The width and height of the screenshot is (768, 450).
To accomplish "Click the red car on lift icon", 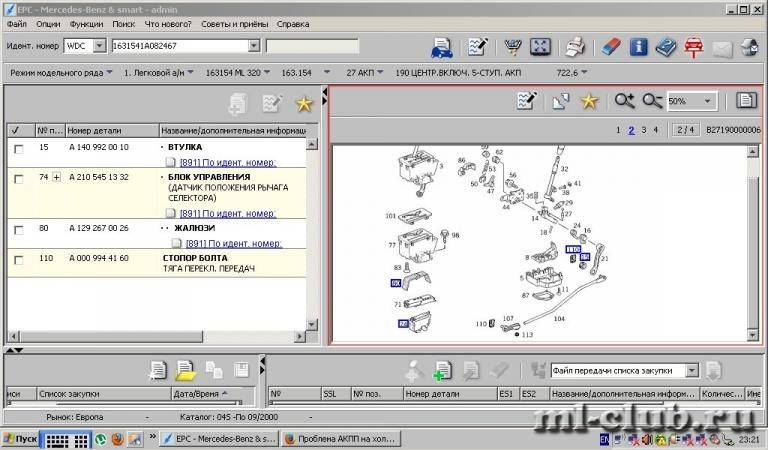I will (692, 47).
